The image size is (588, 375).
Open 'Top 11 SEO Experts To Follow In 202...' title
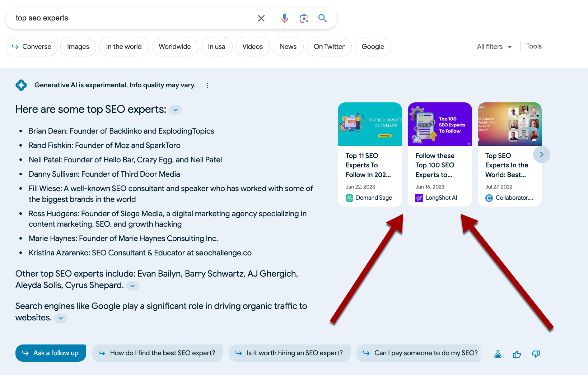(368, 165)
